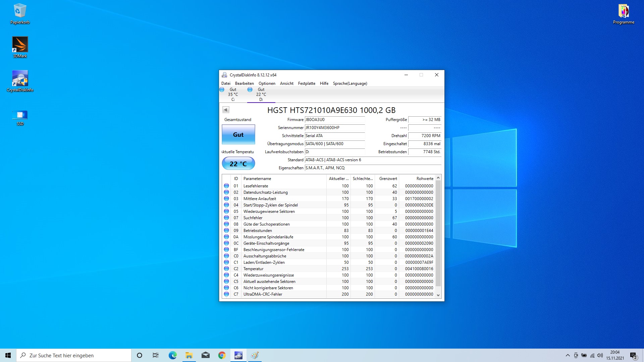
Task: Click the SMART list vertical scrollbar thumb
Action: click(438, 234)
